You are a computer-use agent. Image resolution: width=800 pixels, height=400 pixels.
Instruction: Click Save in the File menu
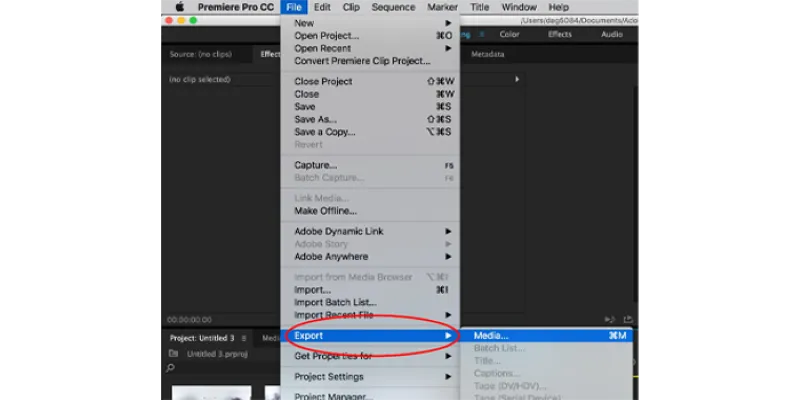(370, 107)
